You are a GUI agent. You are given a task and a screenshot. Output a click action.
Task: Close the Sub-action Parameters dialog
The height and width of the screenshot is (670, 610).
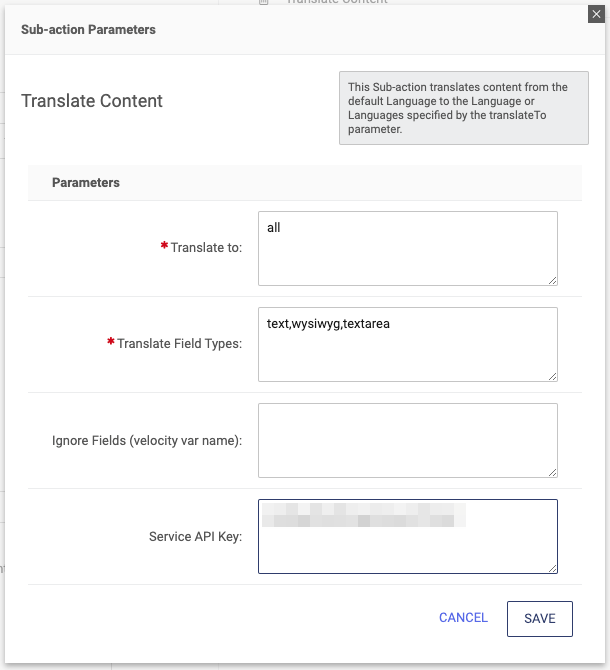coord(598,12)
